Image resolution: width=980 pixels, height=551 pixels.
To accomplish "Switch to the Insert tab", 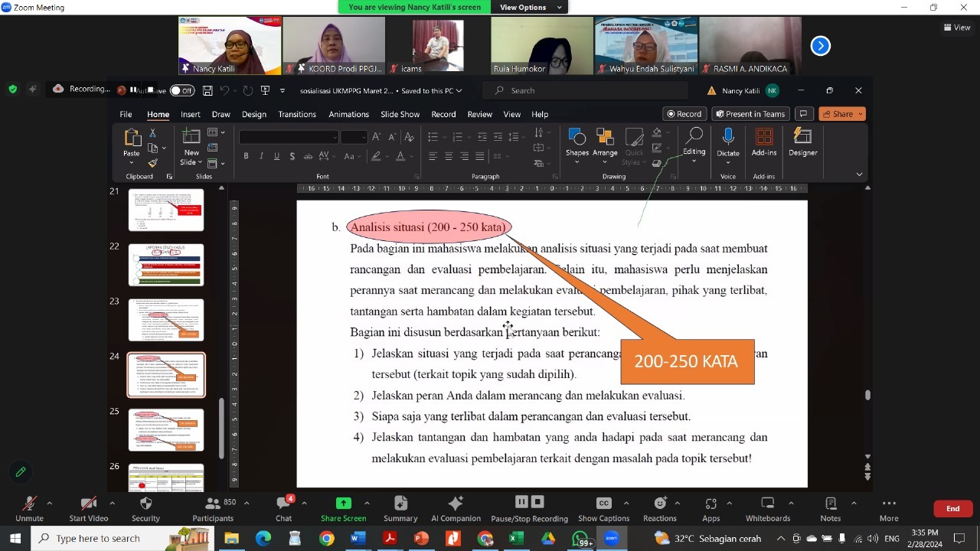I will (x=191, y=114).
